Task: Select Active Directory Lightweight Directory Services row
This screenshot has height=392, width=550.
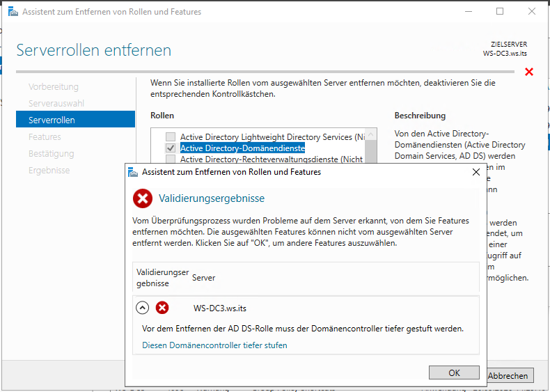Action: tap(272, 137)
